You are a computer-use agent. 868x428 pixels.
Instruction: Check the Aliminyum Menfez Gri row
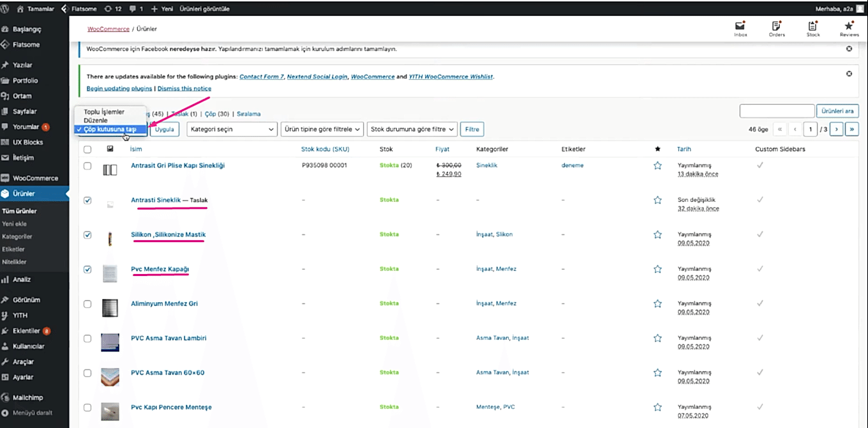point(87,304)
